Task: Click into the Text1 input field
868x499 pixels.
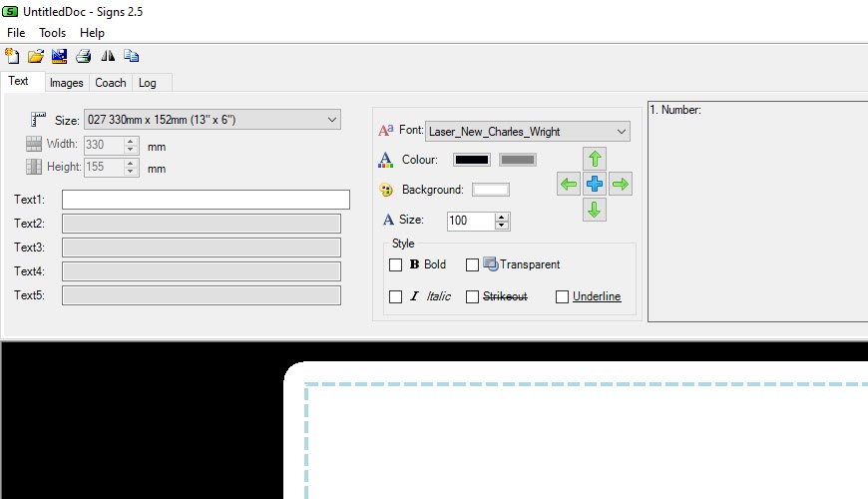Action: pyautogui.click(x=206, y=200)
